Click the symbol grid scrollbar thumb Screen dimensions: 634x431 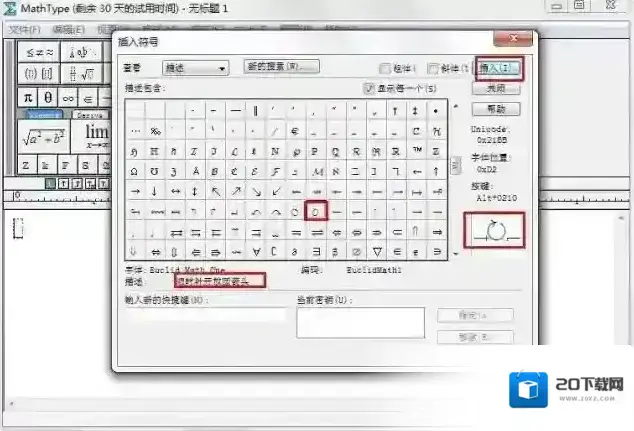[x=456, y=165]
